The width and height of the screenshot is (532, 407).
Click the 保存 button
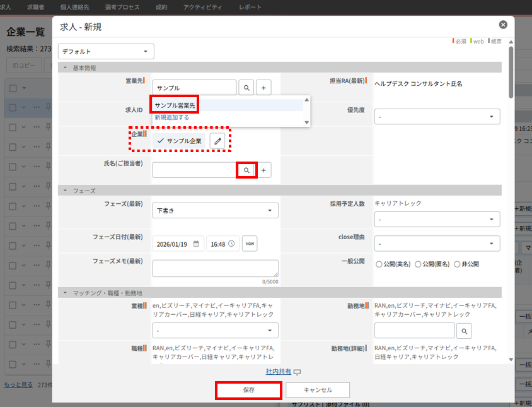[x=248, y=390]
